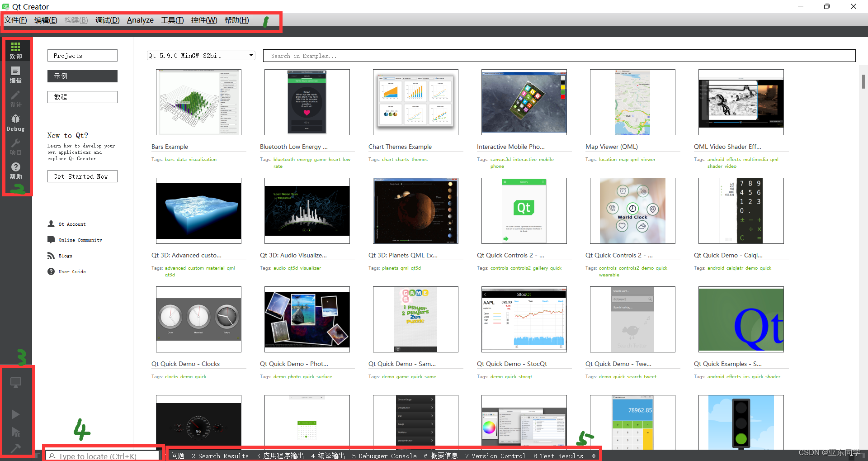
Task: Click the Projects button
Action: coord(82,56)
